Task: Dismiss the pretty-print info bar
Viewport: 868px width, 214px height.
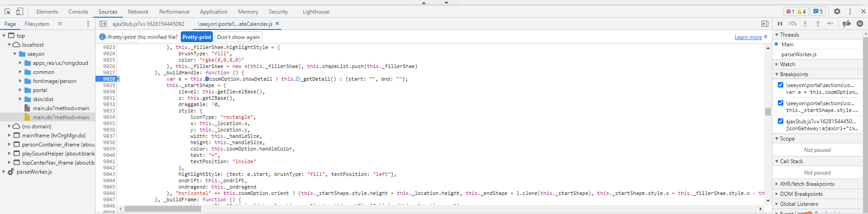Action: pos(766,37)
